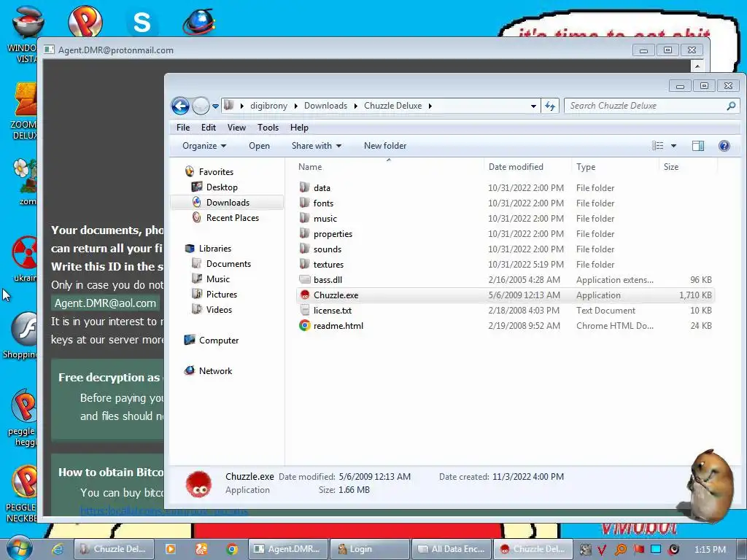The width and height of the screenshot is (747, 560).
Task: Sort by the Type column header
Action: (586, 167)
